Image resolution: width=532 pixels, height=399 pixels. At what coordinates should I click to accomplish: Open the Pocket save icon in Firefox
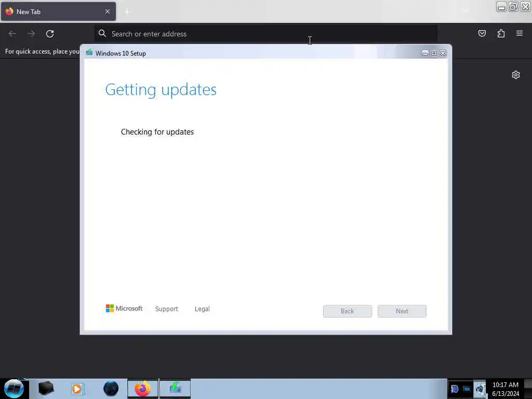click(x=482, y=33)
